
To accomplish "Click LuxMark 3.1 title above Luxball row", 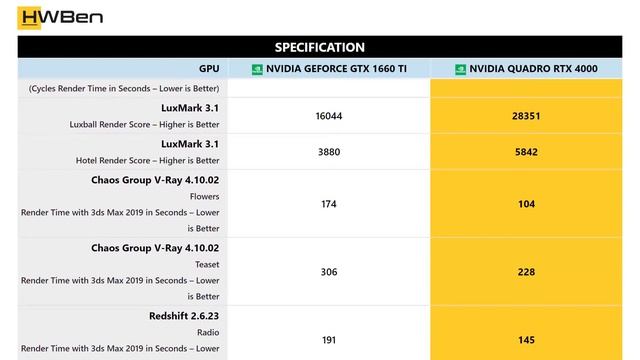I will click(x=190, y=108).
